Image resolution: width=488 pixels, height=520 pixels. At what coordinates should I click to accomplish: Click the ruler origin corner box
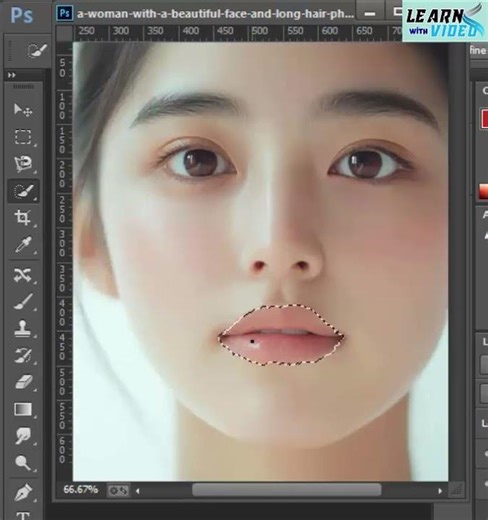pos(64,33)
